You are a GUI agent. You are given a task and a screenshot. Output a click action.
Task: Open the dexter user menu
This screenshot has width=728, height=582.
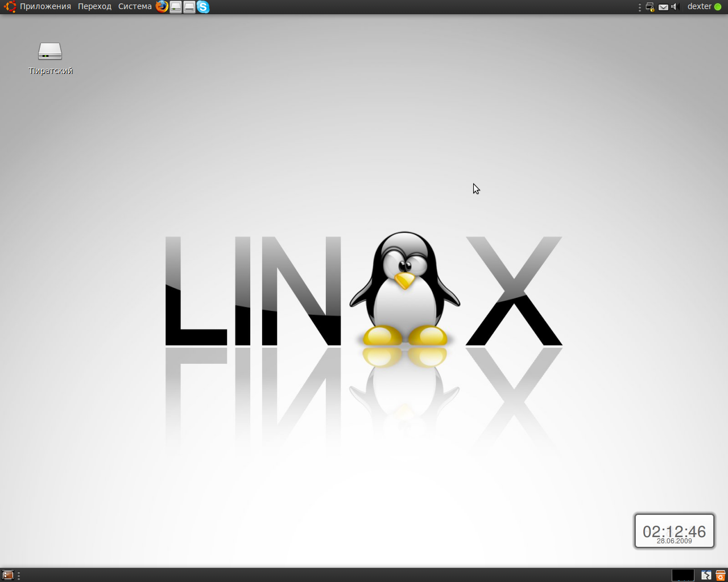[x=699, y=7]
